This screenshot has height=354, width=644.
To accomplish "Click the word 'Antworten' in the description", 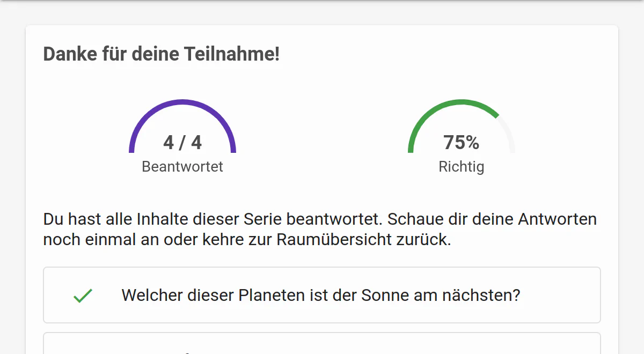I will tap(557, 219).
